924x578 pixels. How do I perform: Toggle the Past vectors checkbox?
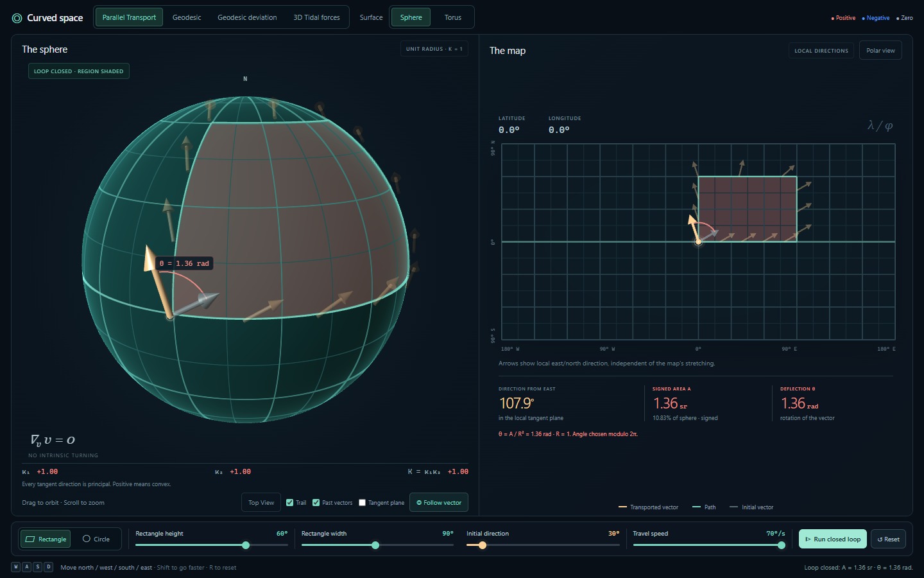(316, 503)
